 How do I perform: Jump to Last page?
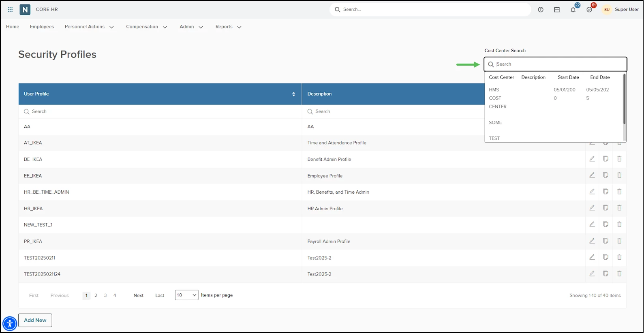coord(160,295)
